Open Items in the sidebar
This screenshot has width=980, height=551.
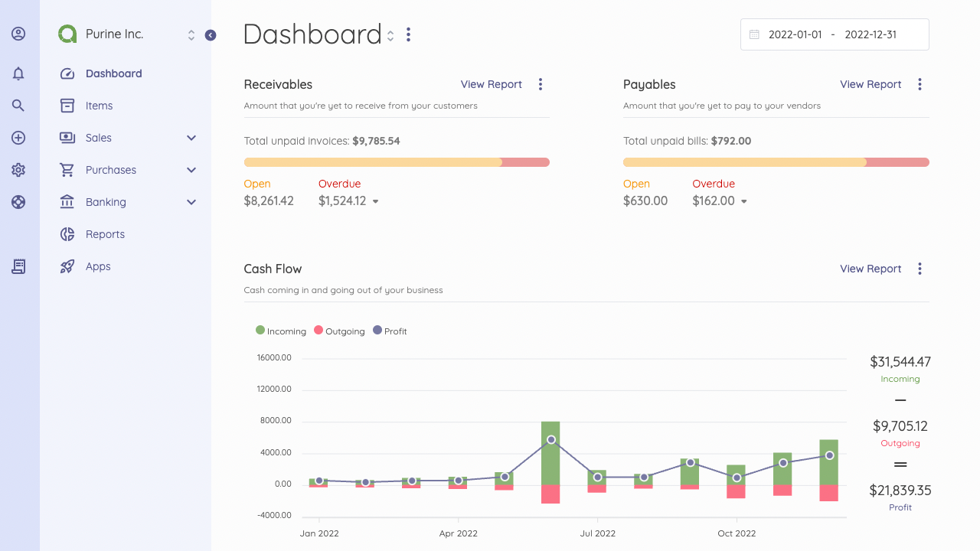99,106
